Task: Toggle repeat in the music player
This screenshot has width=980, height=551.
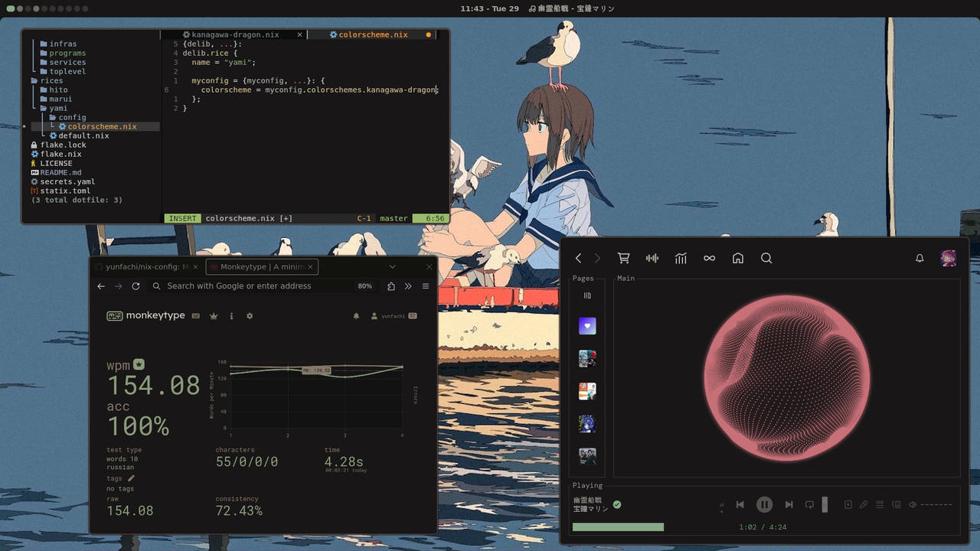Action: tap(809, 504)
